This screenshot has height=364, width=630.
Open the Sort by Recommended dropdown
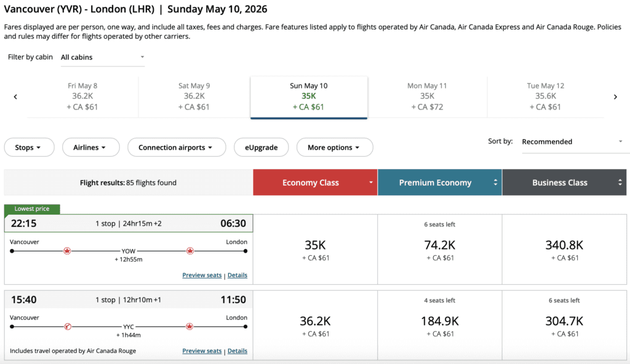tap(572, 141)
